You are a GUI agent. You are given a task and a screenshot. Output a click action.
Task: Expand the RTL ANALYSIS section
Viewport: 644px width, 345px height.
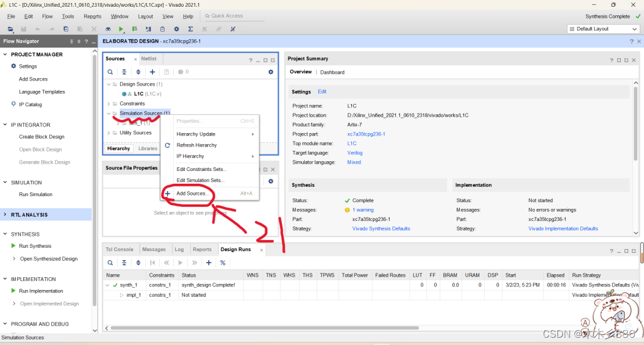pos(5,215)
